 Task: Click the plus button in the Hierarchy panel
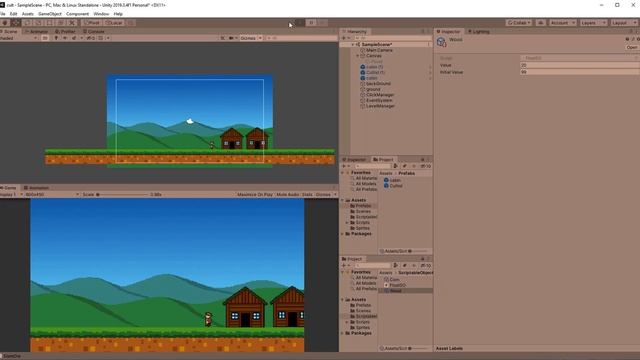click(x=344, y=38)
